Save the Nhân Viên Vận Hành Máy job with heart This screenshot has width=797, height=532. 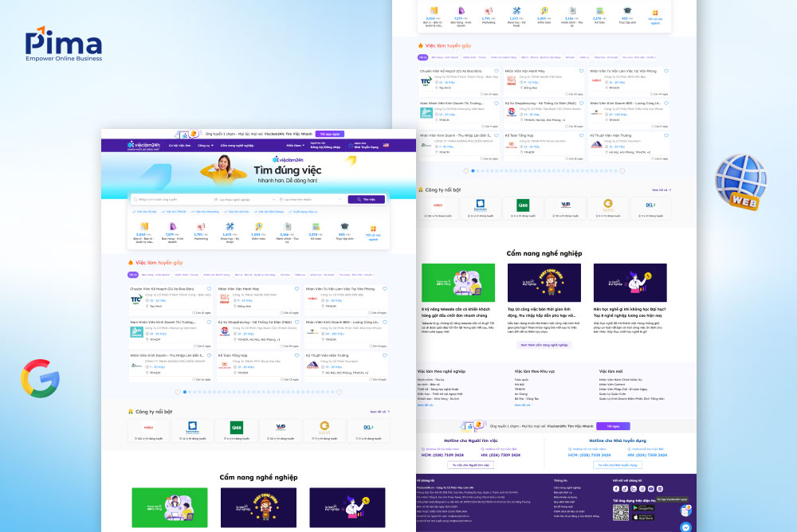[297, 288]
